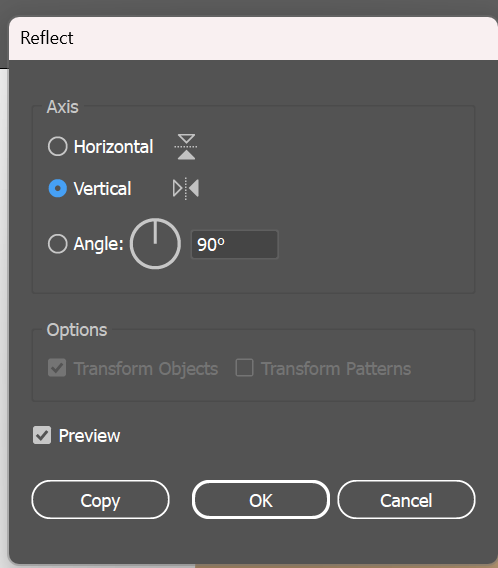Click the Angle: text label
Image resolution: width=498 pixels, height=568 pixels.
tap(99, 244)
